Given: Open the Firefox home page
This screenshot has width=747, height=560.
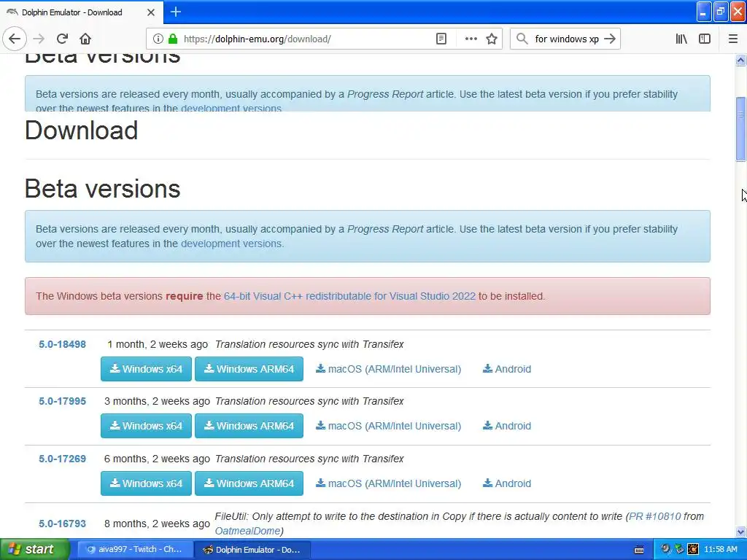Looking at the screenshot, I should pos(85,39).
